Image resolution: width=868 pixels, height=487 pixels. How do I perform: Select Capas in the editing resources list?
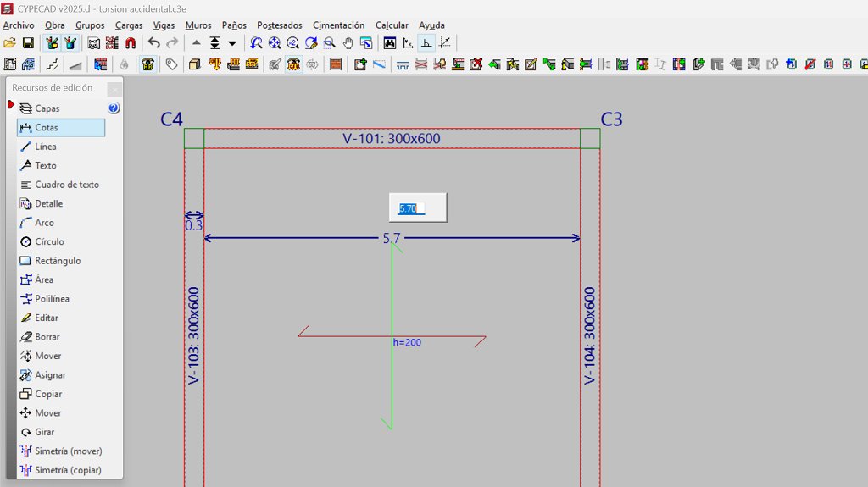click(47, 108)
